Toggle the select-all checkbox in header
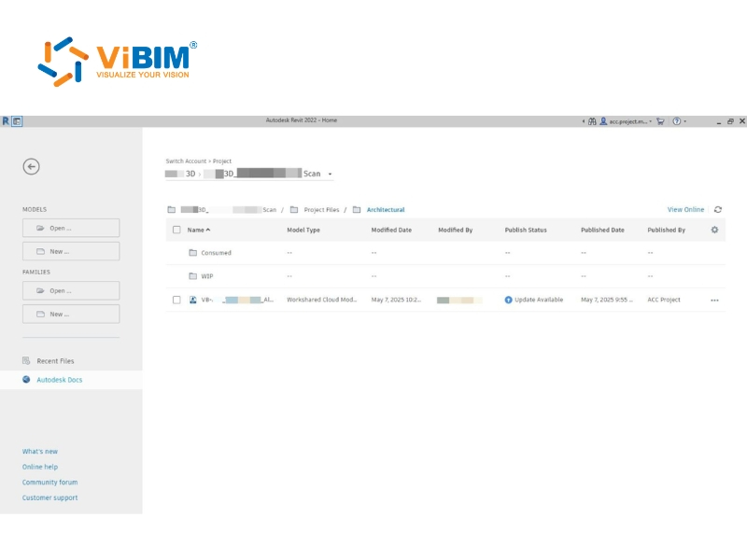This screenshot has width=747, height=560. [x=176, y=230]
